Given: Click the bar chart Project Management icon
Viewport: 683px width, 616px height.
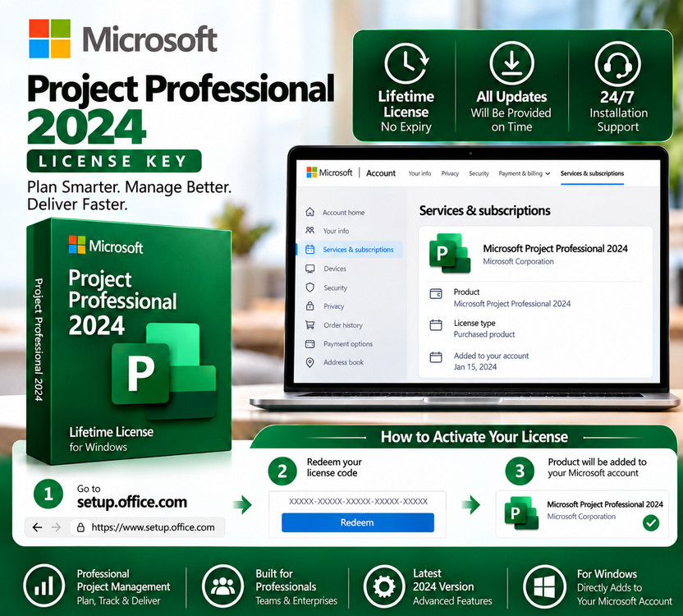Looking at the screenshot, I should 44,586.
